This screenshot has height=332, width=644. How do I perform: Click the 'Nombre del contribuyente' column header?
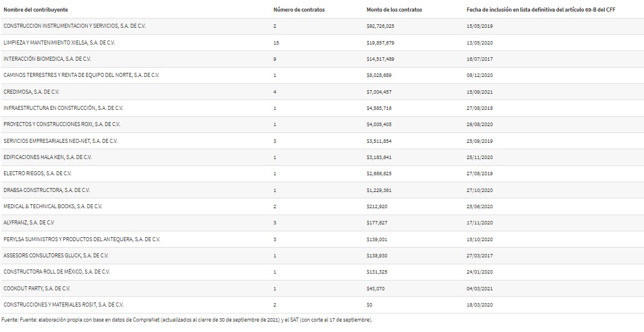coord(36,9)
